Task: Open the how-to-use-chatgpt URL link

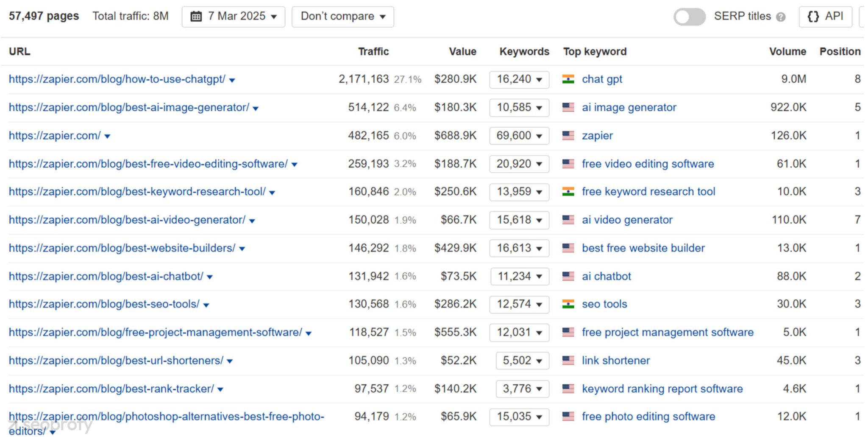Action: (117, 79)
